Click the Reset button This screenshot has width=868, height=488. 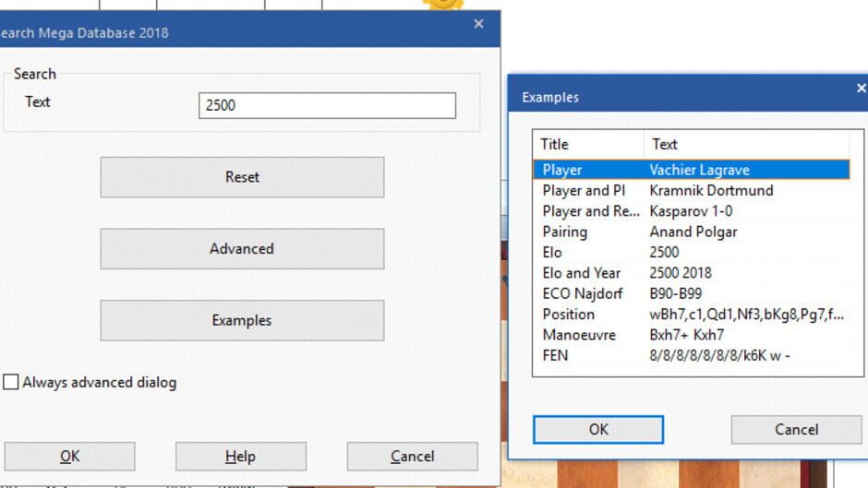point(242,177)
